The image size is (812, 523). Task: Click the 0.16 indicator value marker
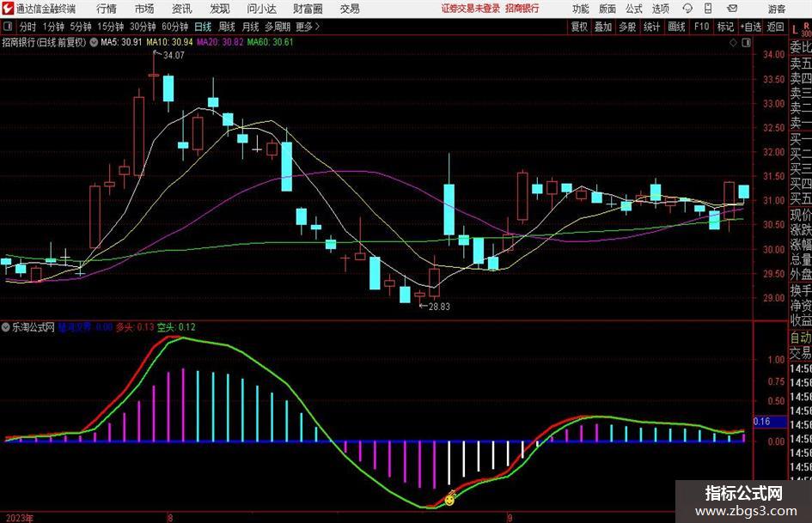pyautogui.click(x=762, y=422)
